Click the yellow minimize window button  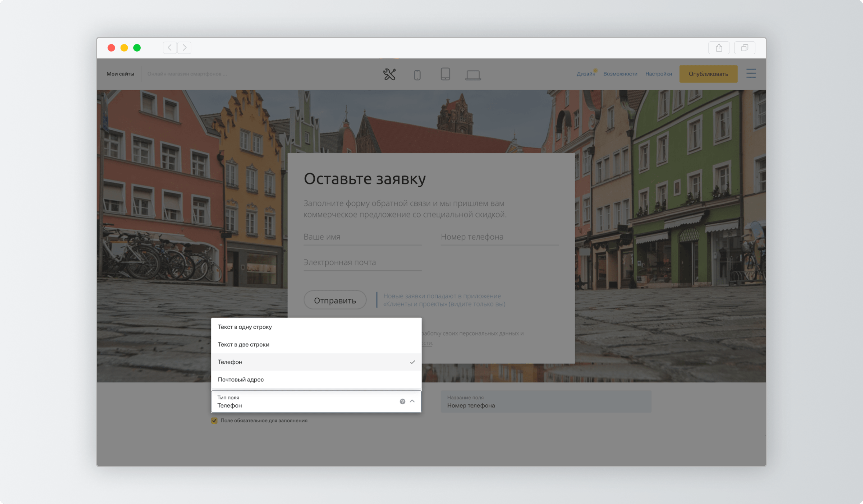124,48
